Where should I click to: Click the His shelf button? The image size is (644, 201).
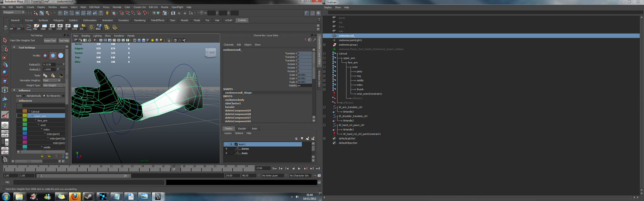point(35,27)
